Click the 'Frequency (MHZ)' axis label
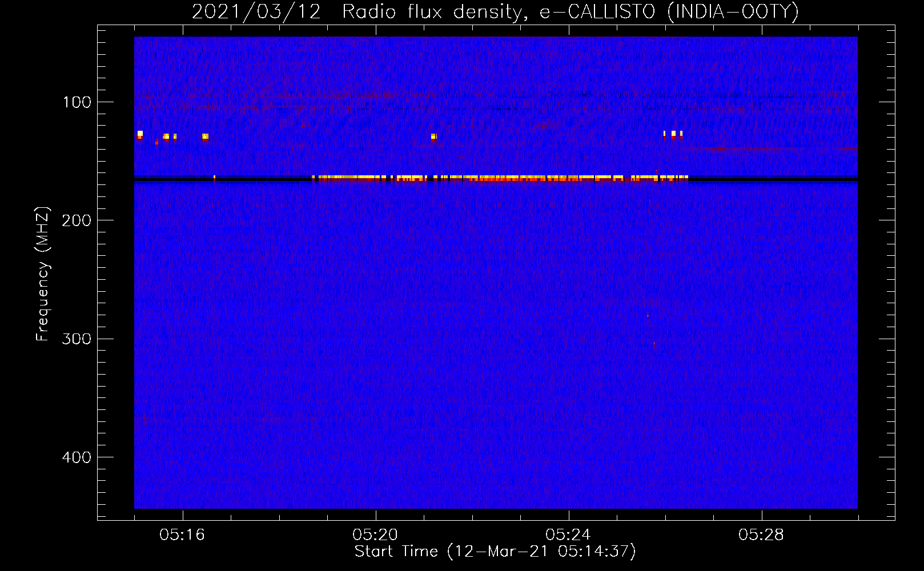 [43, 274]
